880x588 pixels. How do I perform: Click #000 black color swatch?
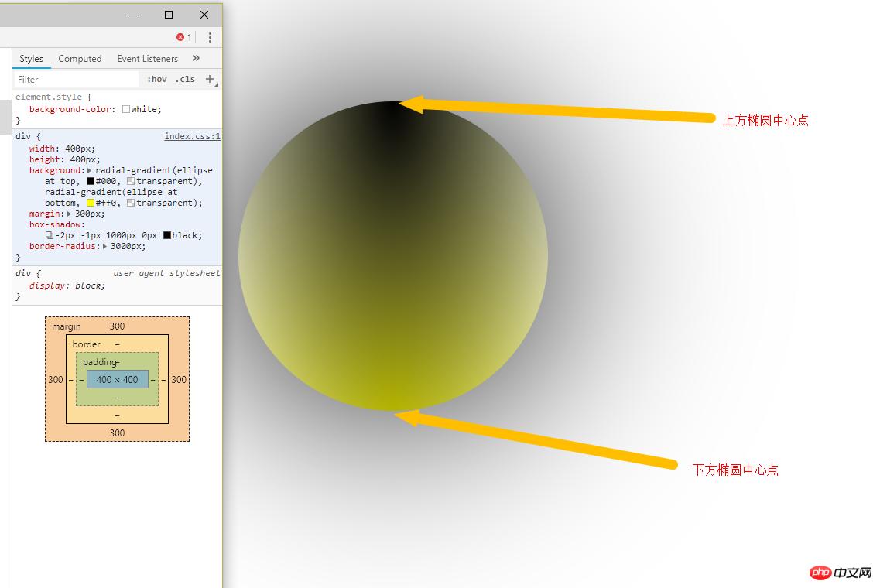(x=91, y=181)
